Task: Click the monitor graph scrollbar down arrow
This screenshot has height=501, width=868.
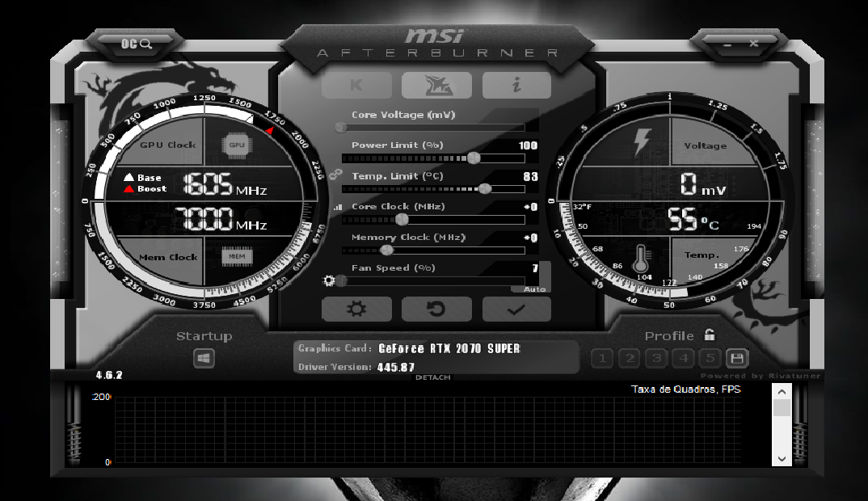Action: [x=782, y=458]
